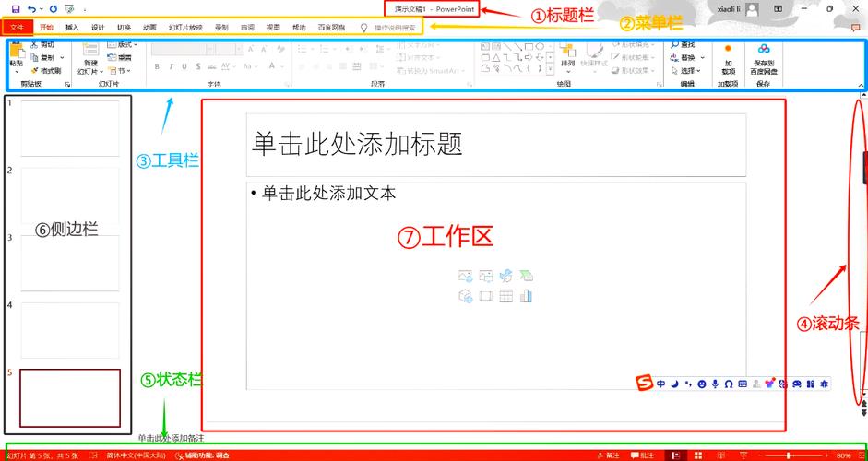
Task: Switch to the 切换 (Transitions) tab
Action: click(124, 27)
